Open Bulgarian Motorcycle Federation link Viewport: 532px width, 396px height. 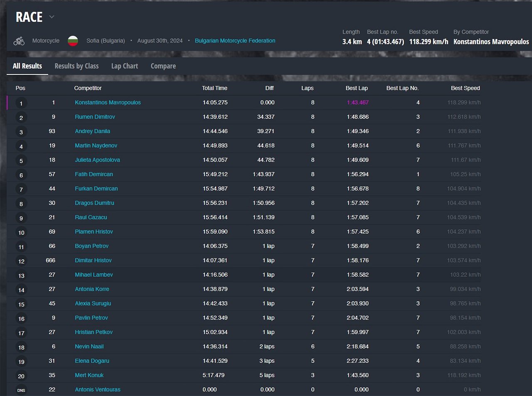[x=235, y=41]
